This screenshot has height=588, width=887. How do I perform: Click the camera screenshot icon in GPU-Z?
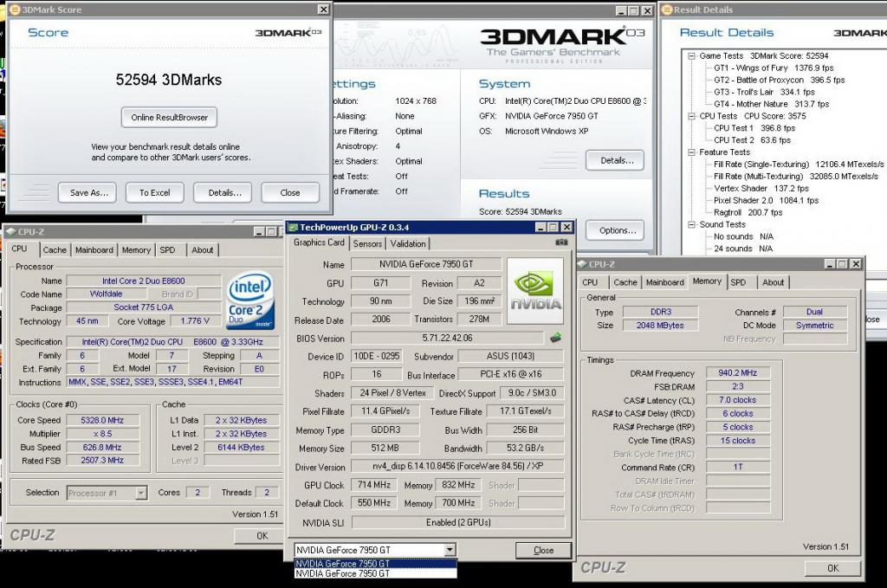[x=561, y=242]
